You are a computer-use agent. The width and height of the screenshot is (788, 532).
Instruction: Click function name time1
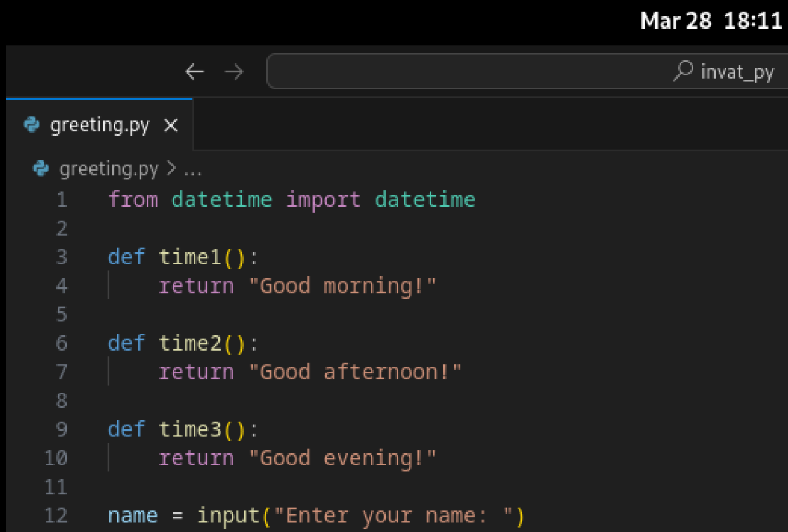click(x=190, y=257)
